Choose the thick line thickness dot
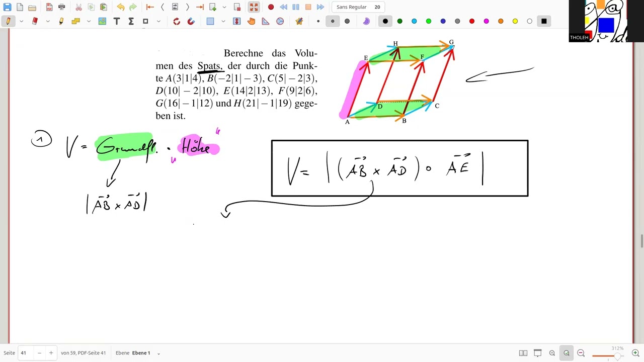The height and width of the screenshot is (362, 644). tap(347, 21)
